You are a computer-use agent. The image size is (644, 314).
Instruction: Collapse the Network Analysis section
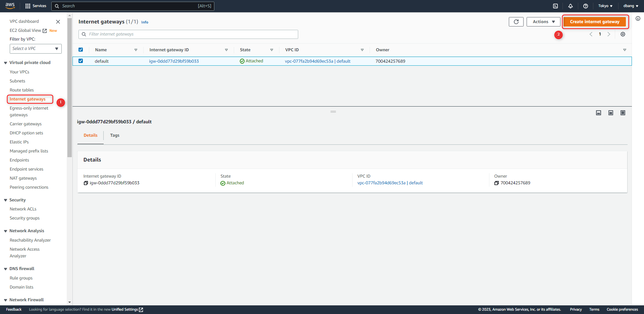[x=5, y=231]
